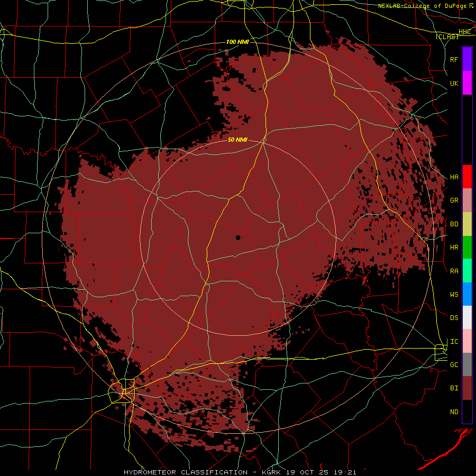Select the GR dusty pink legend swatch
476x476 pixels.
point(467,200)
